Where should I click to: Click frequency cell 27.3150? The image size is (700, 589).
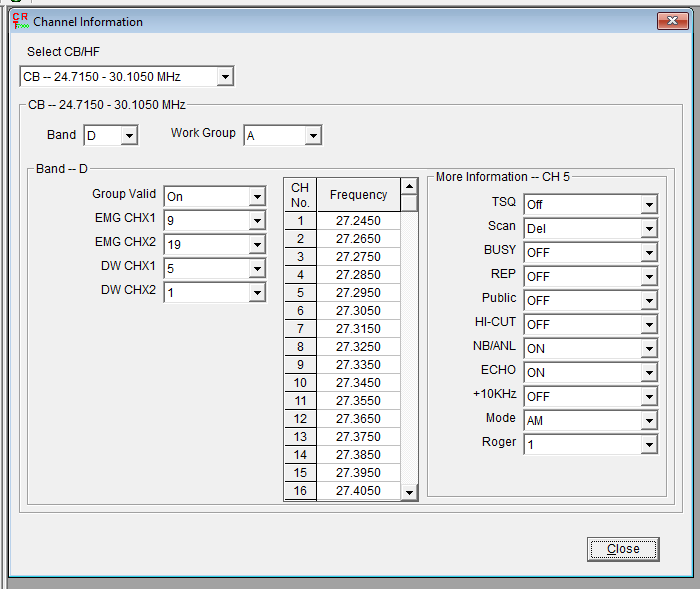pos(358,329)
